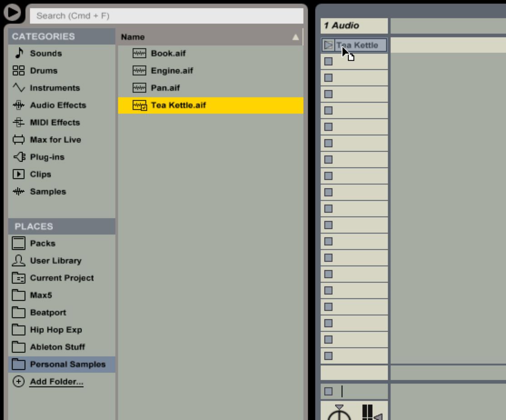This screenshot has width=506, height=420.
Task: Open the Beatport folder
Action: 62,312
